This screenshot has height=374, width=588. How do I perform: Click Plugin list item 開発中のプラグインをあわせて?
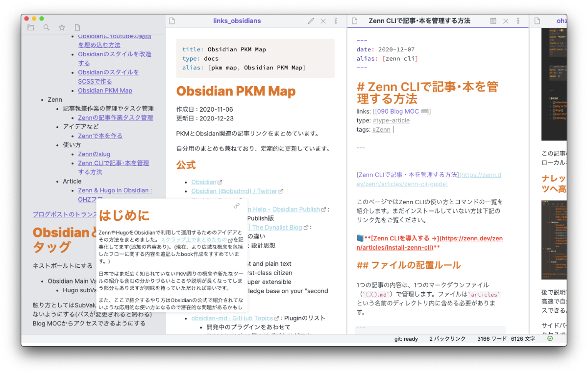pos(248,327)
